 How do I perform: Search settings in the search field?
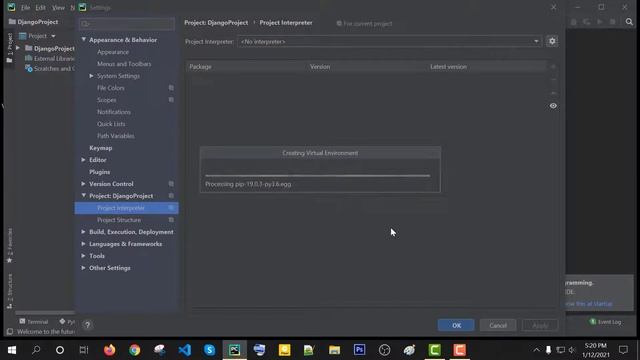click(x=127, y=24)
